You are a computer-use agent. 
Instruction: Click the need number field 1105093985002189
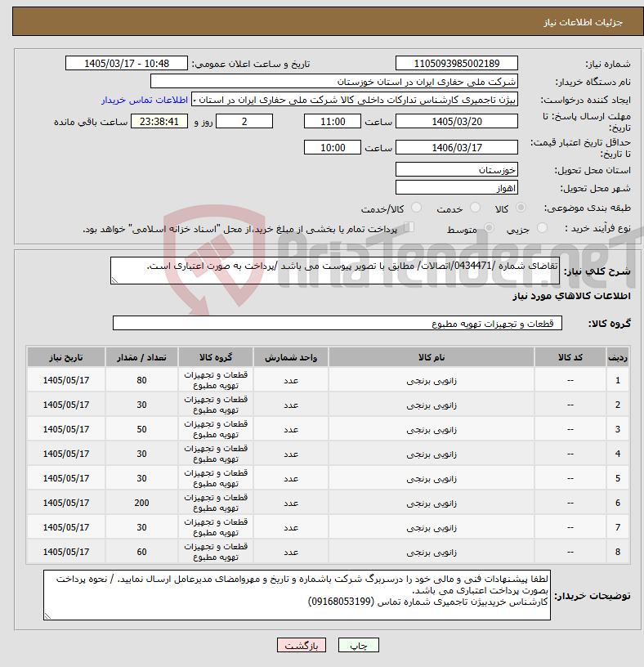coord(456,64)
